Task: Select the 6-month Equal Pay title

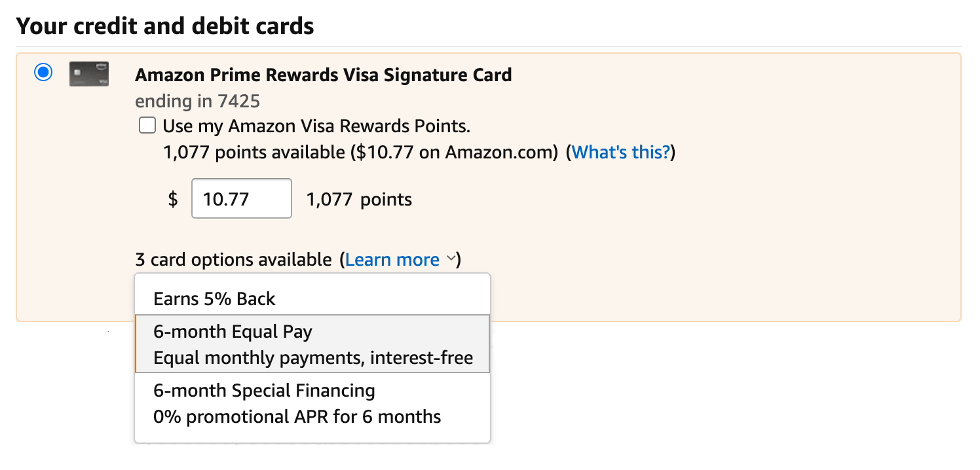Action: pos(233,332)
